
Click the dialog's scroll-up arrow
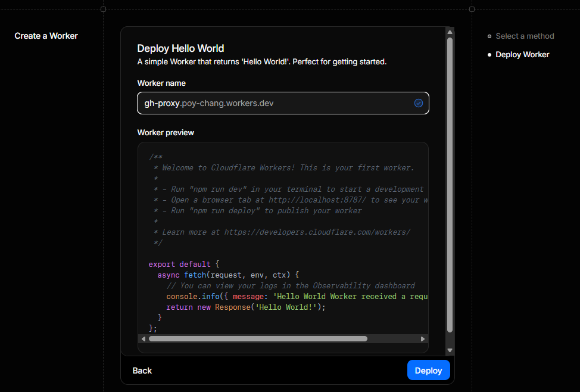pos(450,32)
